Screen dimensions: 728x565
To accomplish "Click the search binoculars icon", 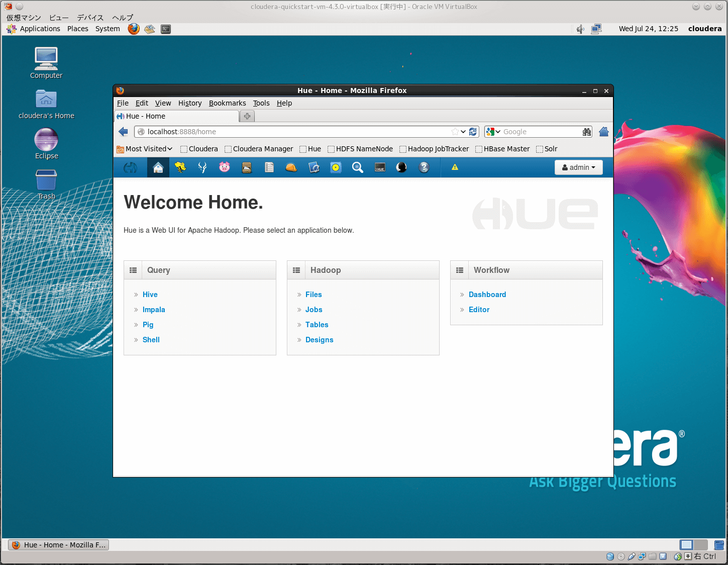I will (587, 132).
